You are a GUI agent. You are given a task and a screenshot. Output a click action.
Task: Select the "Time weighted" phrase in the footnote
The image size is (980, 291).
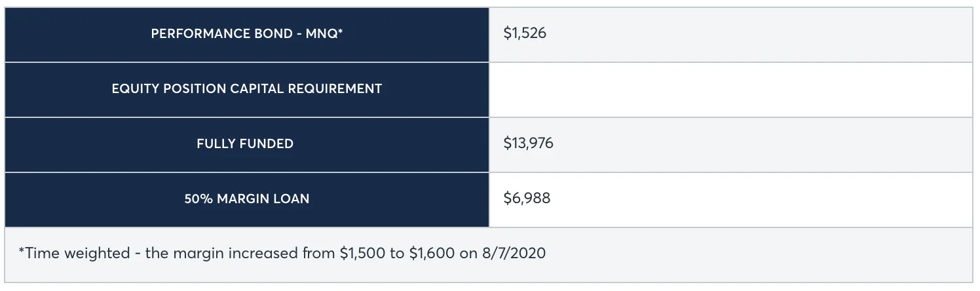74,254
